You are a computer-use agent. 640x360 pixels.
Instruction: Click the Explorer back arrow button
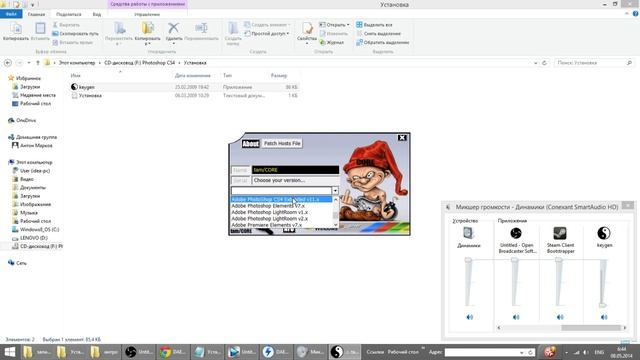pos(8,63)
